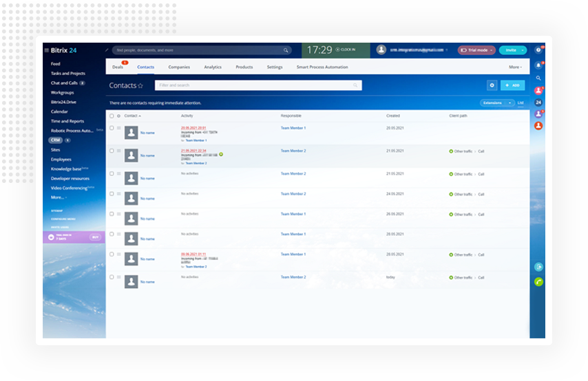Click the teal icon above the phone button
The height and width of the screenshot is (381, 588).
tap(538, 267)
